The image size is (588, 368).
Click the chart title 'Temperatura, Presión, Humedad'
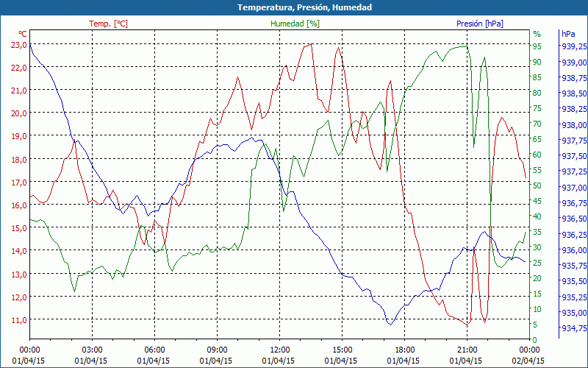[304, 7]
